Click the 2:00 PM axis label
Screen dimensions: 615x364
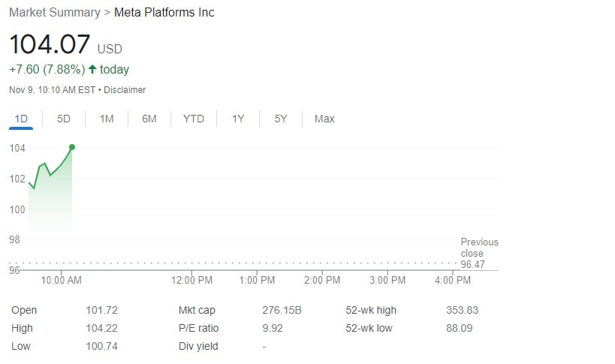[322, 281]
